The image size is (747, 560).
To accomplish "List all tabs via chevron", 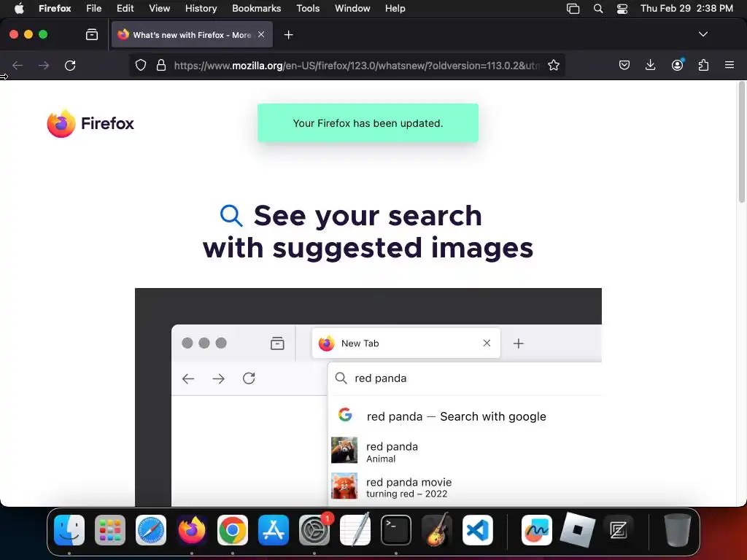I will coord(703,34).
